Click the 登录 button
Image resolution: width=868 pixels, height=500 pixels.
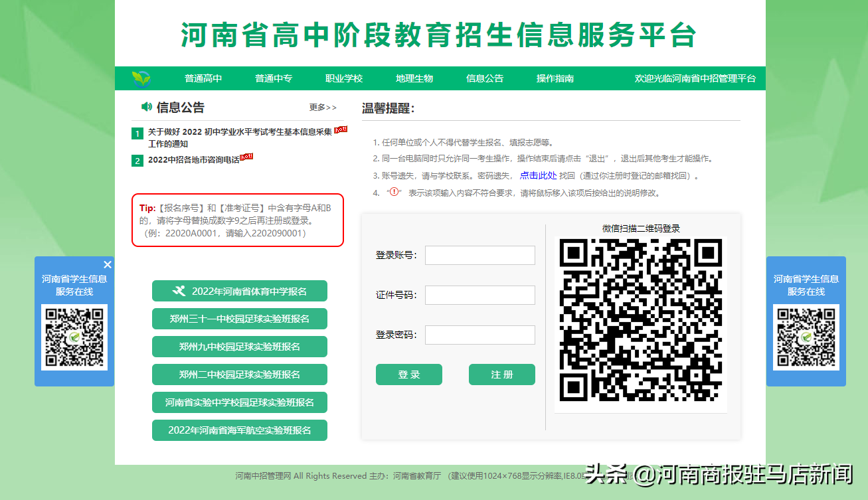pos(409,375)
